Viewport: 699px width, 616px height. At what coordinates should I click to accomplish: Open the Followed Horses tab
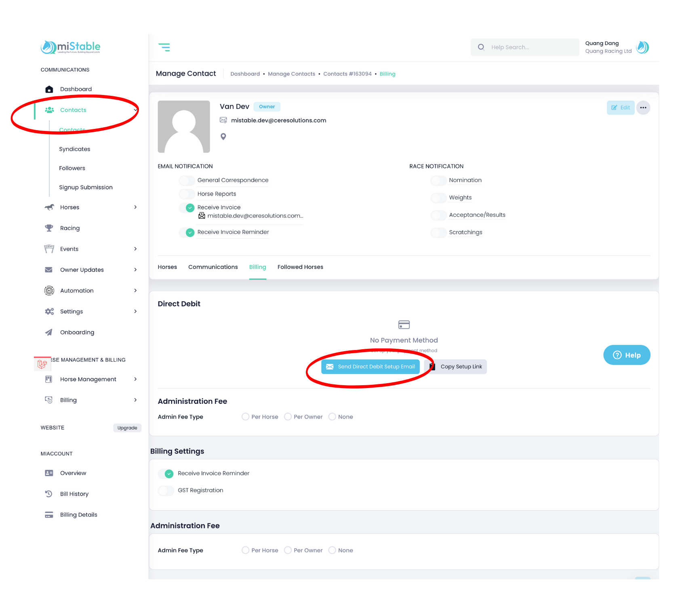tap(300, 267)
